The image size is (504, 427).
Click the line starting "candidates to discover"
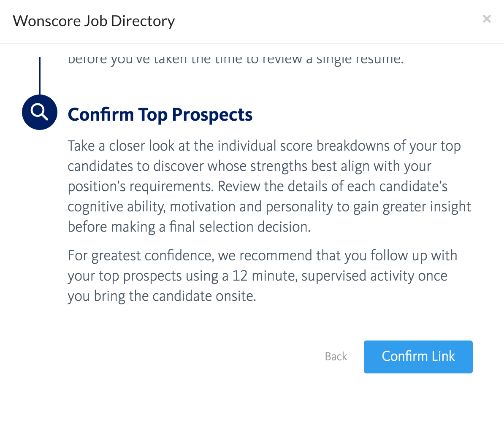click(x=249, y=166)
